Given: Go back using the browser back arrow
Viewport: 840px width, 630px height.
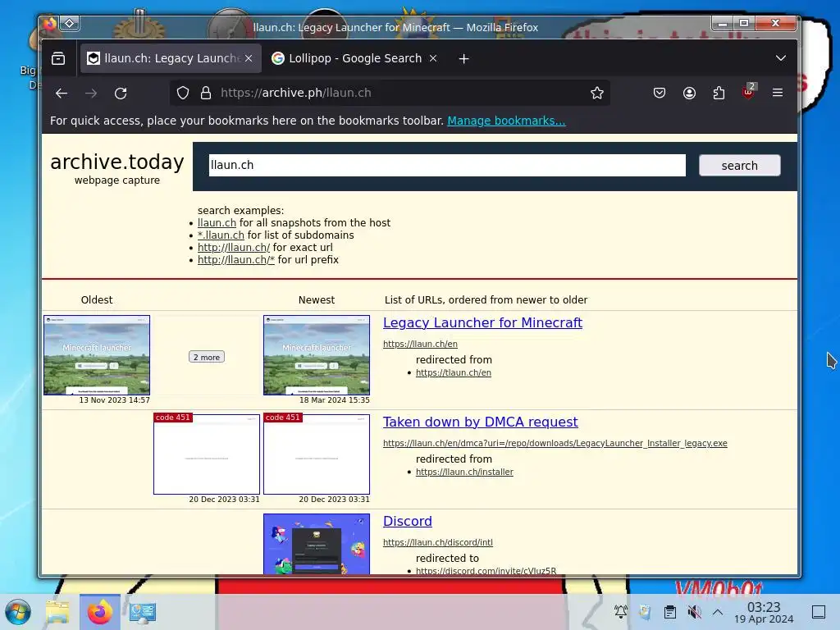Looking at the screenshot, I should [x=61, y=94].
